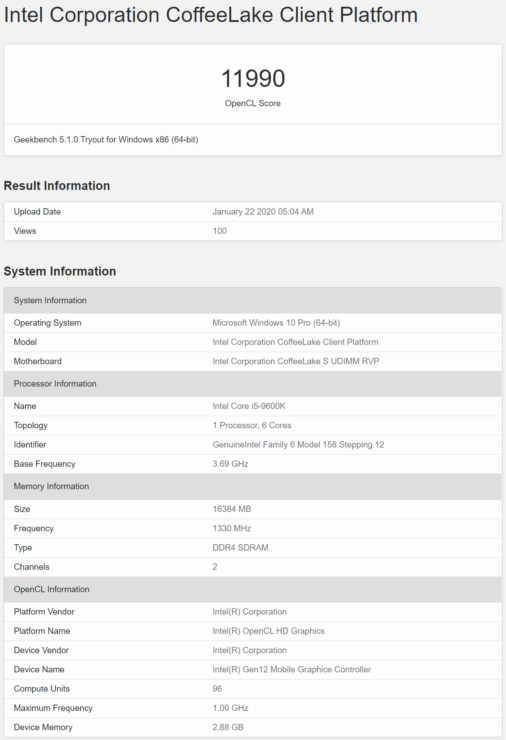Click the System Information table header row

coord(253,301)
